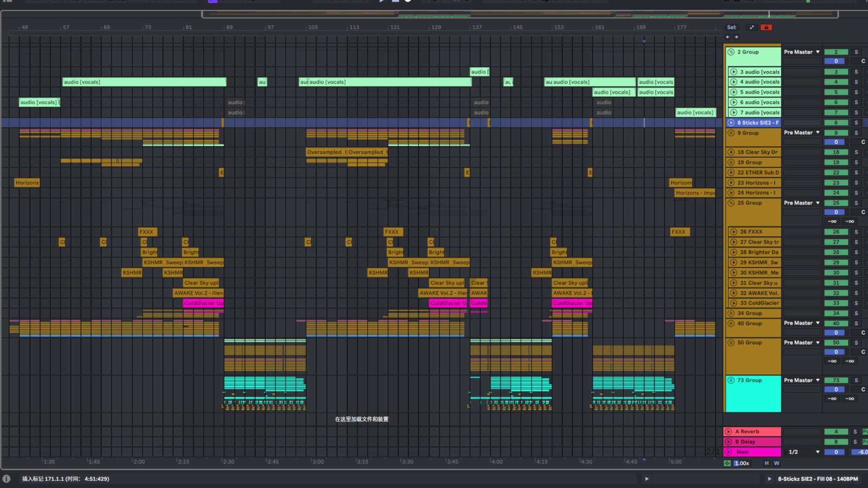Click the Set locator button
This screenshot has height=488, width=868.
click(731, 27)
